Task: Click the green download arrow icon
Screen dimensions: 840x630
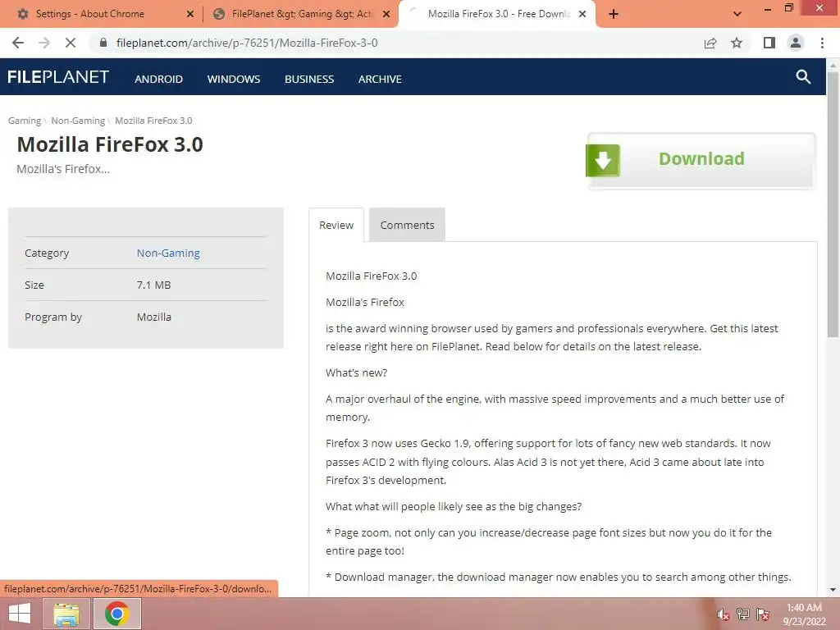Action: 603,160
